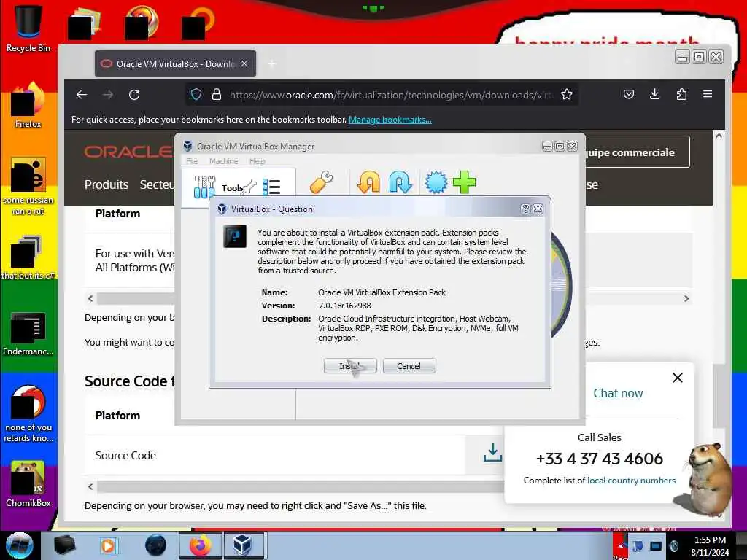Viewport: 747px width, 560px height.
Task: Download the Source Code via download icon
Action: [x=492, y=453]
